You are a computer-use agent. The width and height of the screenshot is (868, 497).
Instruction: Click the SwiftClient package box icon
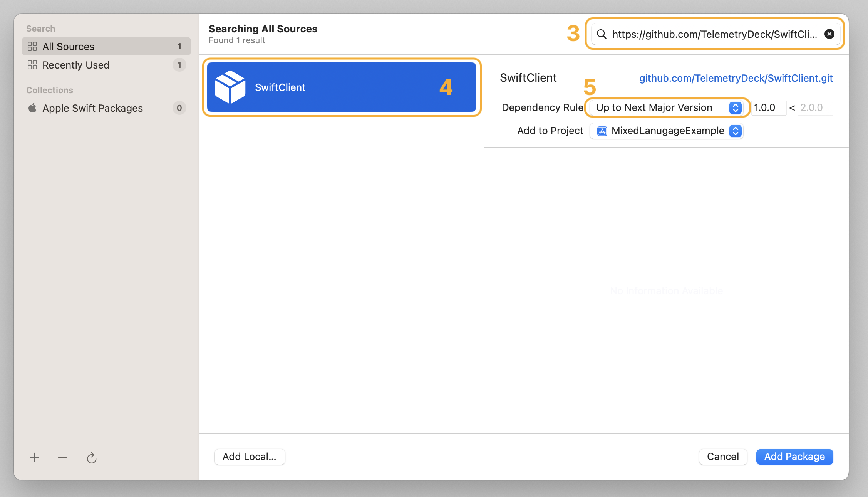click(x=231, y=87)
